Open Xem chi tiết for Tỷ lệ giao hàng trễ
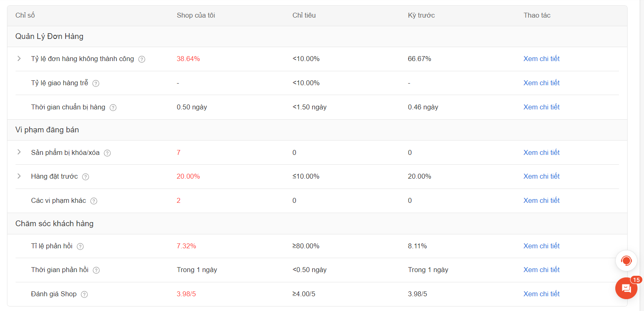The image size is (644, 311). [x=541, y=83]
